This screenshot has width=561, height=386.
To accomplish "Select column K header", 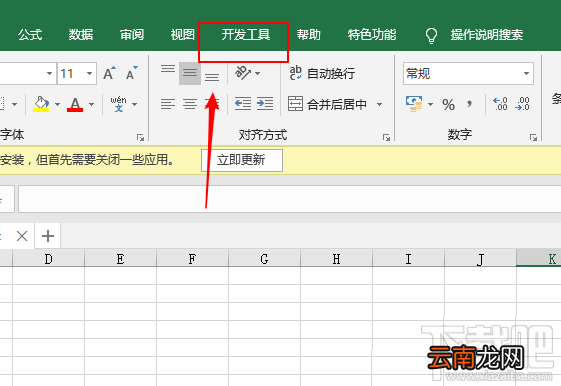I will 539,258.
